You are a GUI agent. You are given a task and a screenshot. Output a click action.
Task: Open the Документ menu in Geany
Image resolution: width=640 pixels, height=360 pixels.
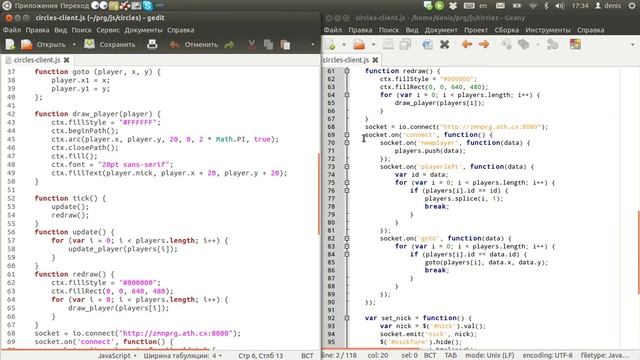click(441, 30)
